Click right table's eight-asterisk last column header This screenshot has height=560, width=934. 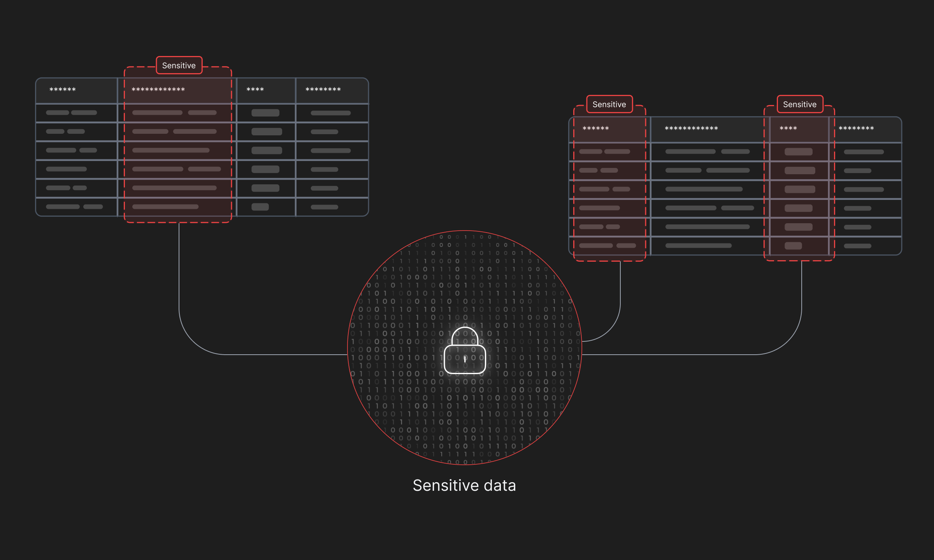856,129
